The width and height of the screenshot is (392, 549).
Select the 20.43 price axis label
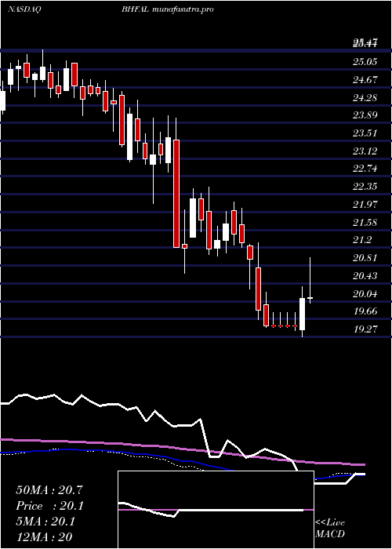365,276
